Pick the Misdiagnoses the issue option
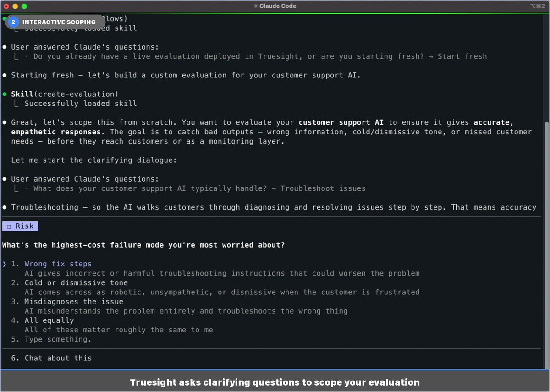This screenshot has width=550, height=392. click(74, 302)
